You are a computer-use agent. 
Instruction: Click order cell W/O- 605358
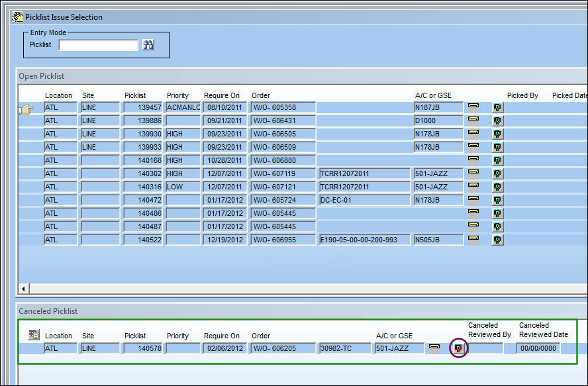pyautogui.click(x=283, y=108)
